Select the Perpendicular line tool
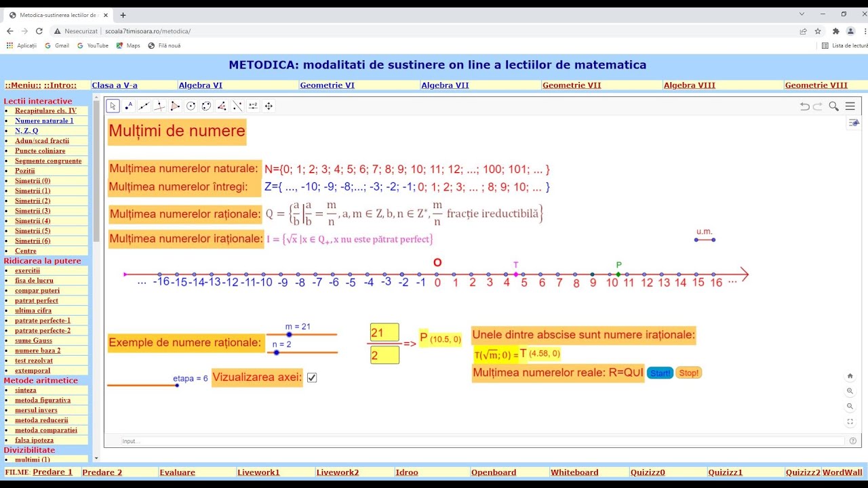The height and width of the screenshot is (488, 868). (159, 106)
